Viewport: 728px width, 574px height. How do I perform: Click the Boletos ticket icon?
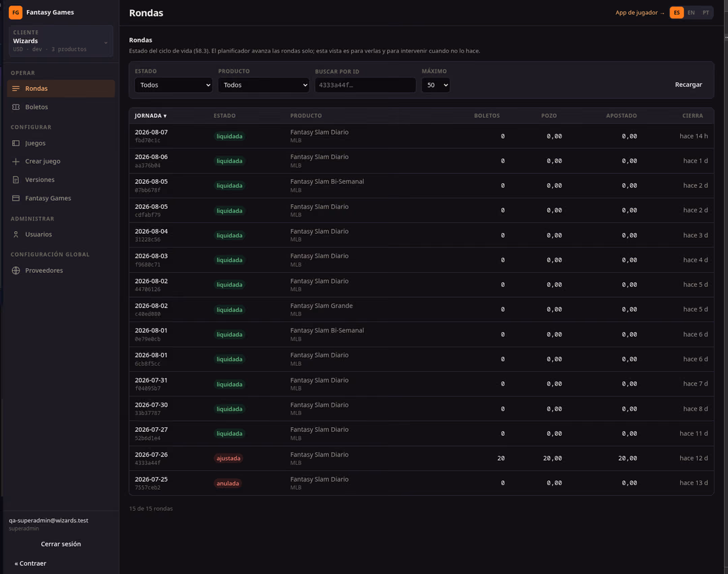(x=16, y=107)
